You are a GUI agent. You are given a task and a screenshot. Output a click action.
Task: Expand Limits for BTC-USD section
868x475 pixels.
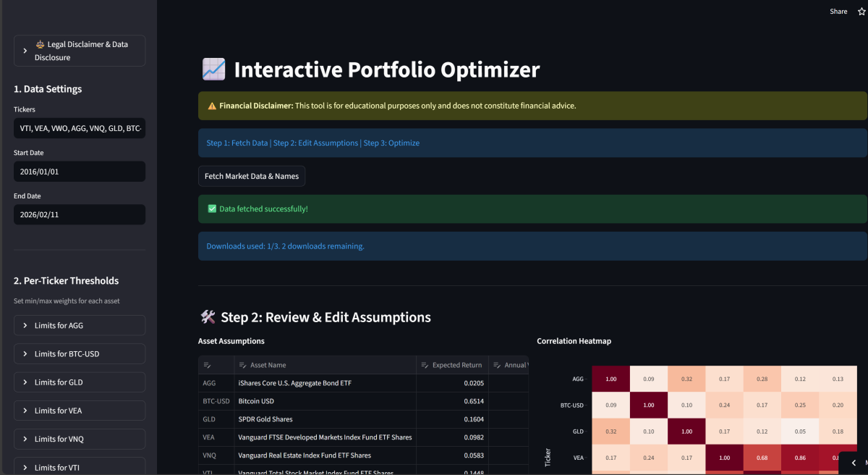[x=80, y=354]
